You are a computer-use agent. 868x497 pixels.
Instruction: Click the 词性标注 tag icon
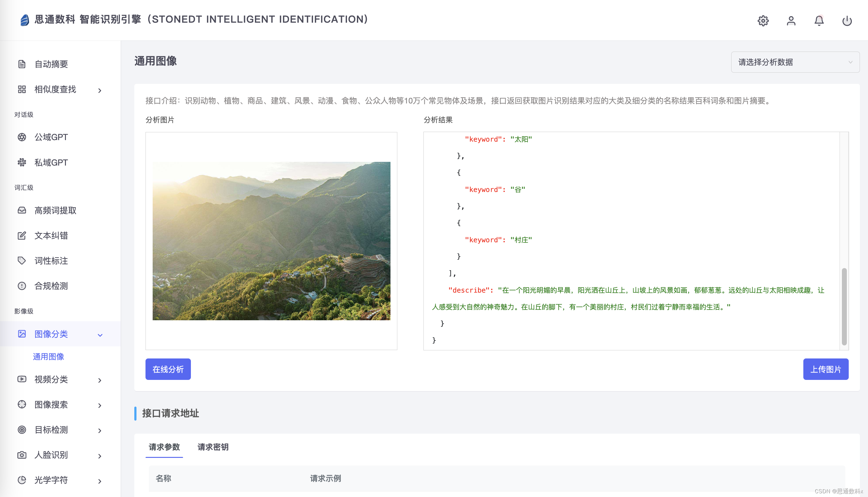[x=22, y=261]
